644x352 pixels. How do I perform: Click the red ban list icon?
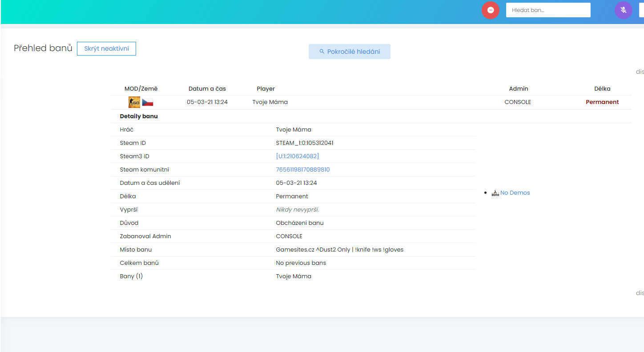coord(491,10)
